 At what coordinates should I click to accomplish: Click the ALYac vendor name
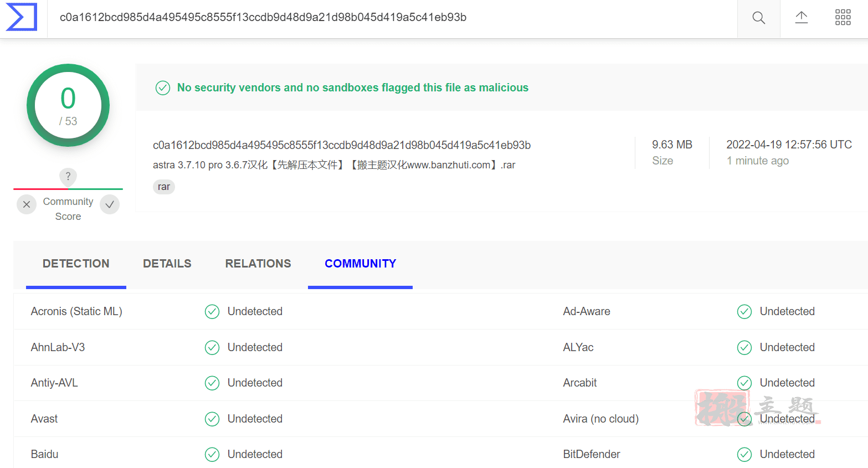coord(578,347)
